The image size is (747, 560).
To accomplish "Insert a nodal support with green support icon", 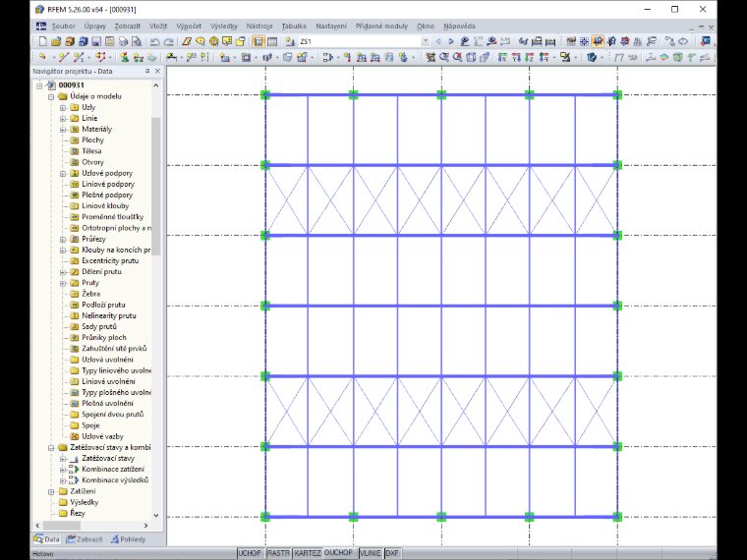I will (125, 57).
